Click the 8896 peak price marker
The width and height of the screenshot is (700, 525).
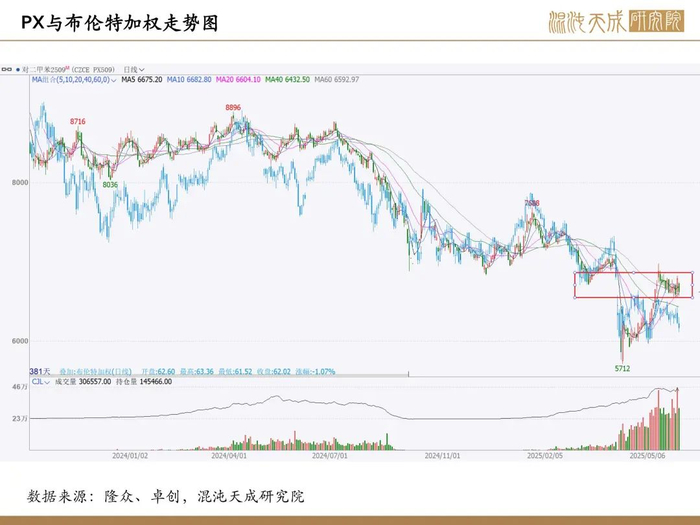pyautogui.click(x=233, y=107)
